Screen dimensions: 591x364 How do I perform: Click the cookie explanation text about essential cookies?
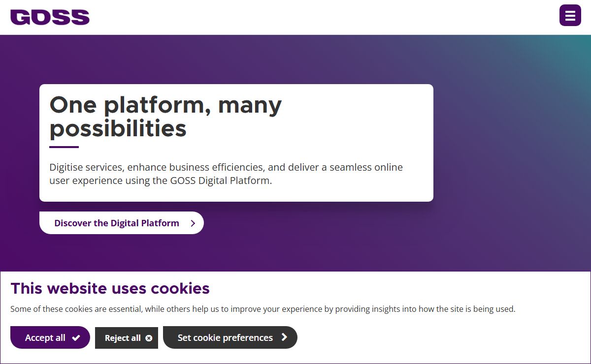click(x=263, y=309)
